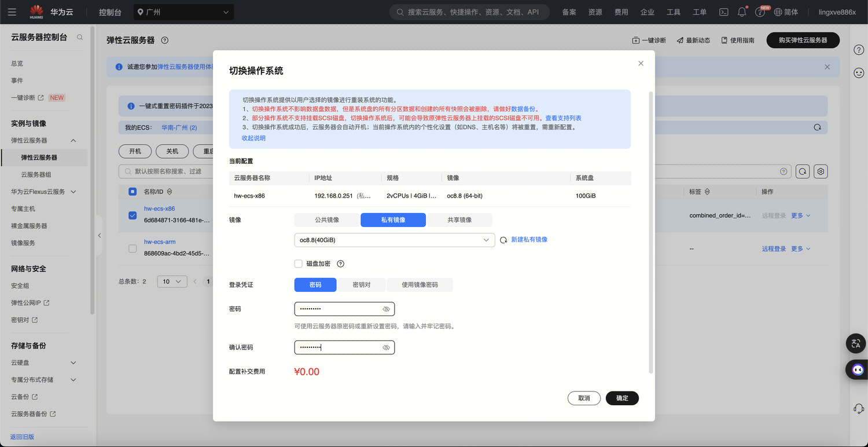Open table column settings gear
This screenshot has width=868, height=447.
click(x=821, y=171)
